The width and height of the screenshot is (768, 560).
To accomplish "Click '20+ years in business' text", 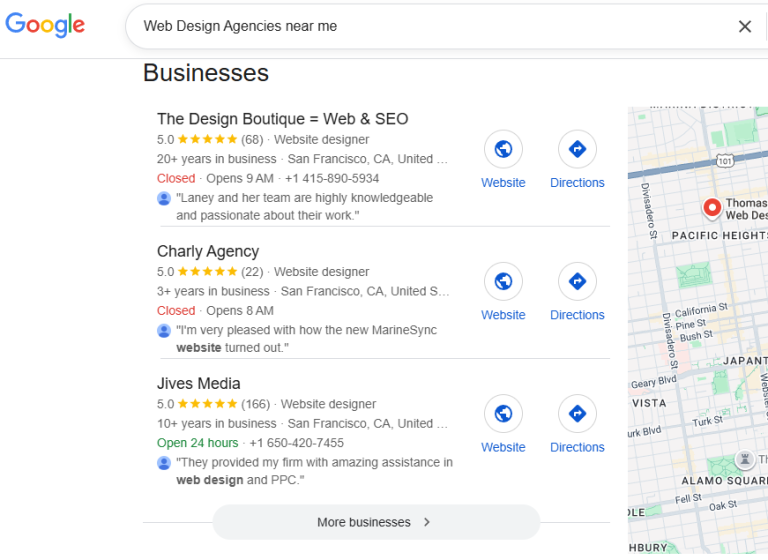I will (216, 159).
